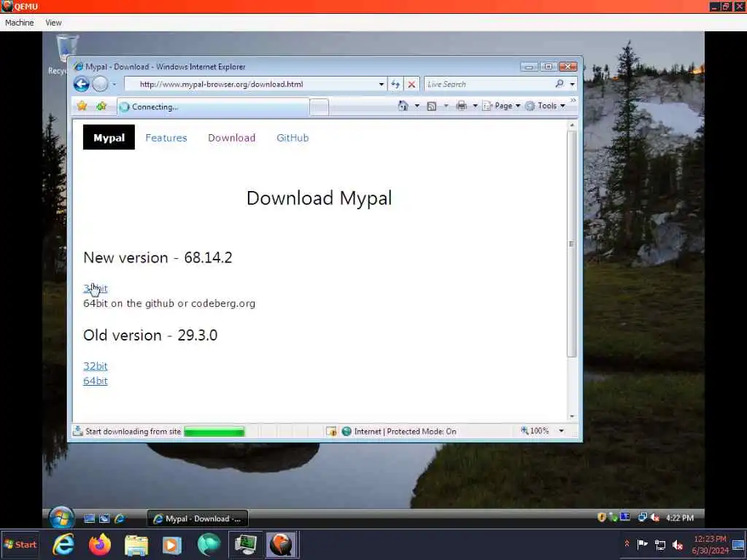747x560 pixels.
Task: Open the Features page link
Action: (x=166, y=138)
